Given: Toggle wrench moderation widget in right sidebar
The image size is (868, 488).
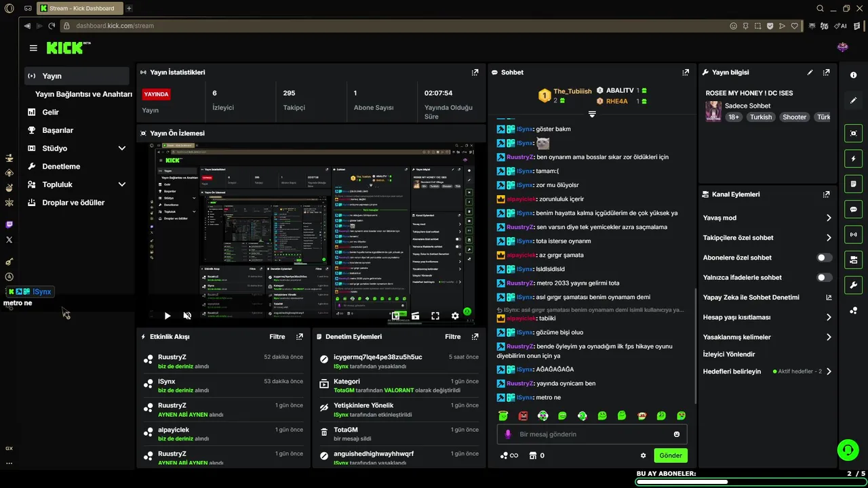Looking at the screenshot, I should tap(853, 285).
